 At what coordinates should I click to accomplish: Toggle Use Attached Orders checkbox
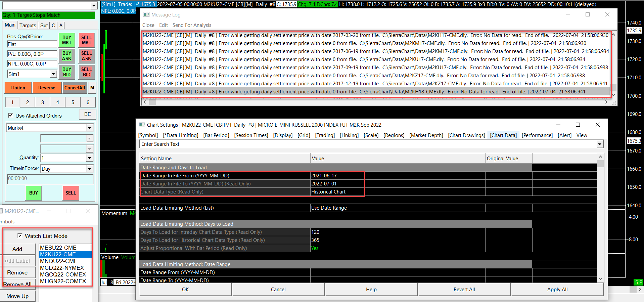coord(10,115)
